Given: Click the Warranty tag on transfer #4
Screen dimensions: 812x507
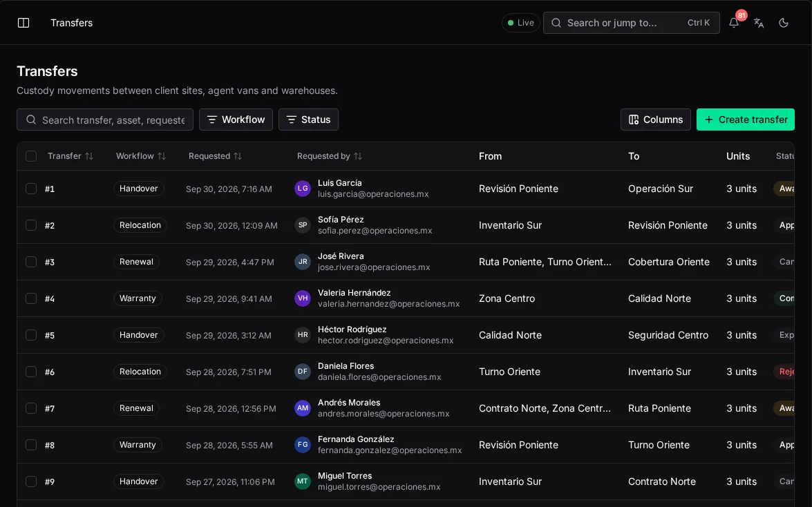Looking at the screenshot, I should tap(138, 298).
